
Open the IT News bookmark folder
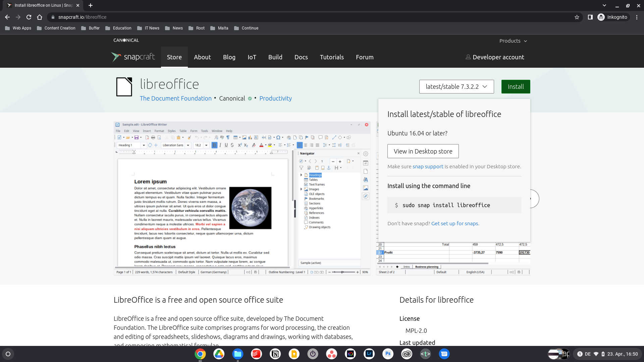tap(148, 28)
